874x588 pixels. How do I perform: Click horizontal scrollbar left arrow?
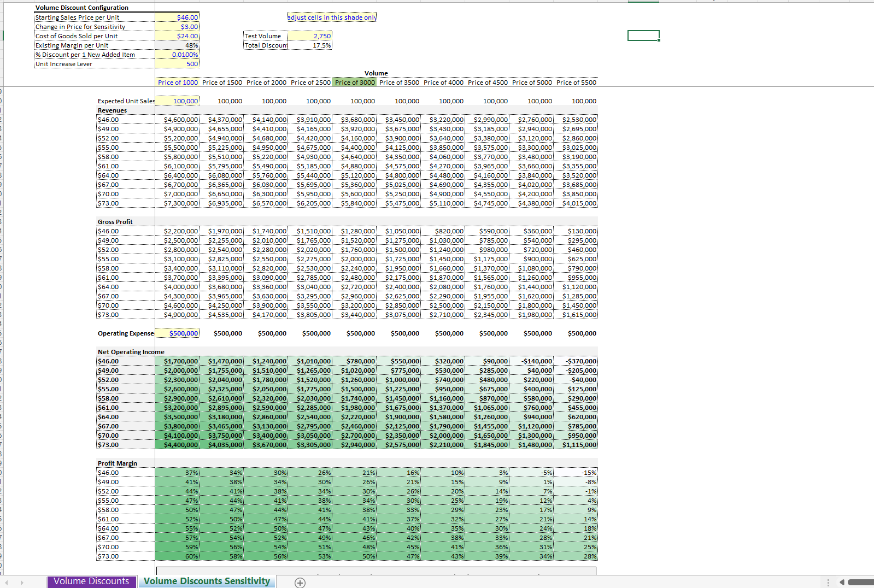pyautogui.click(x=842, y=583)
